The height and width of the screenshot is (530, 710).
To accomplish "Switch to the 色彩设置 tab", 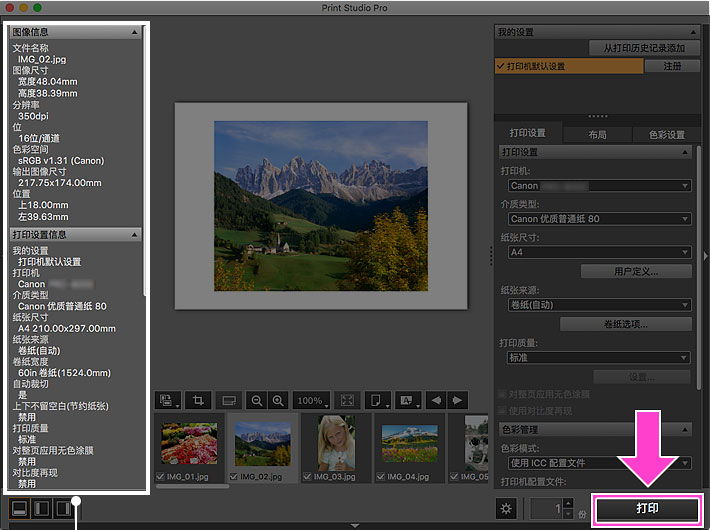I will point(667,135).
